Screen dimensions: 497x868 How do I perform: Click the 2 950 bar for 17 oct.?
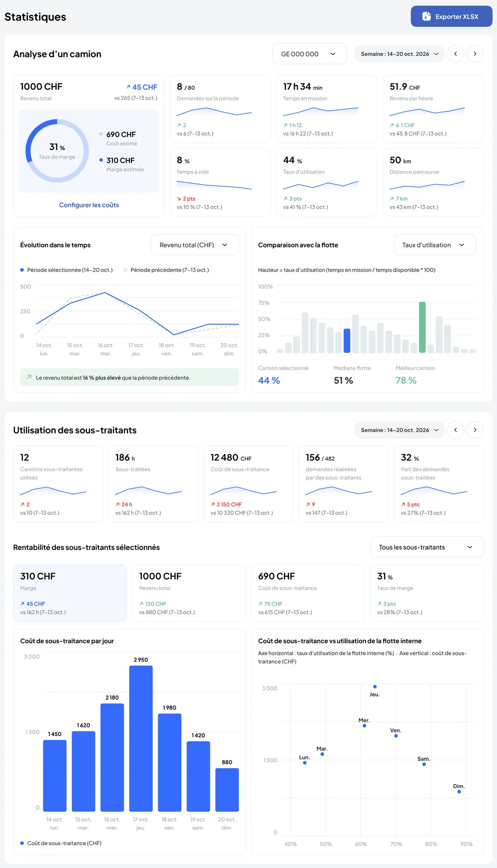[x=141, y=738]
